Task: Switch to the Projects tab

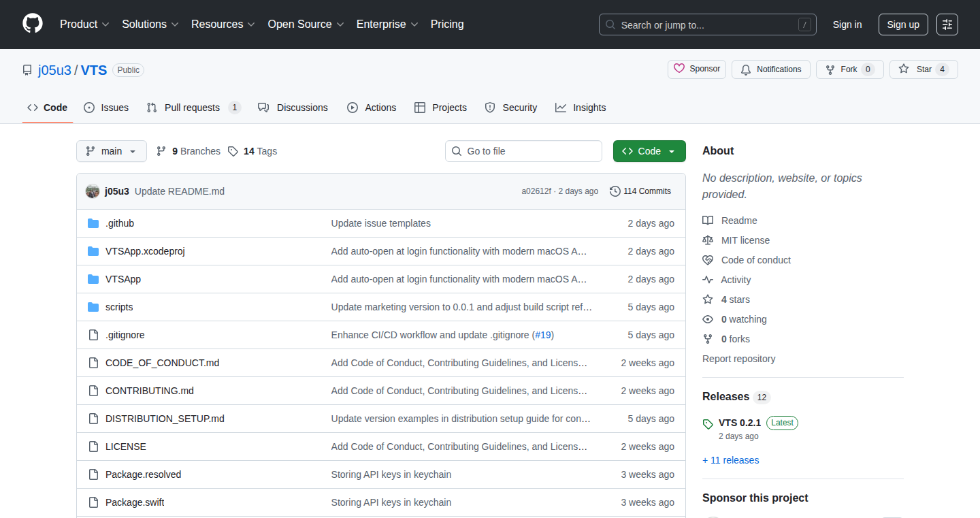Action: (x=440, y=108)
